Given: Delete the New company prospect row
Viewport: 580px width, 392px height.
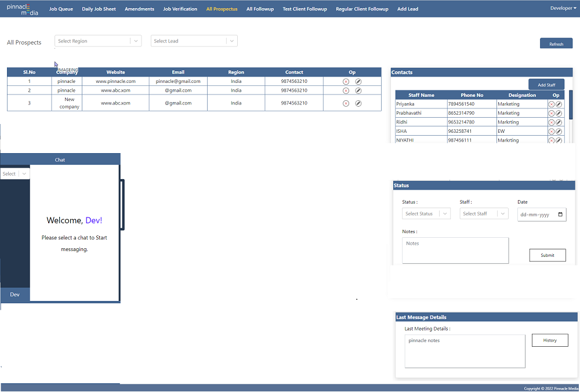Looking at the screenshot, I should [x=346, y=103].
